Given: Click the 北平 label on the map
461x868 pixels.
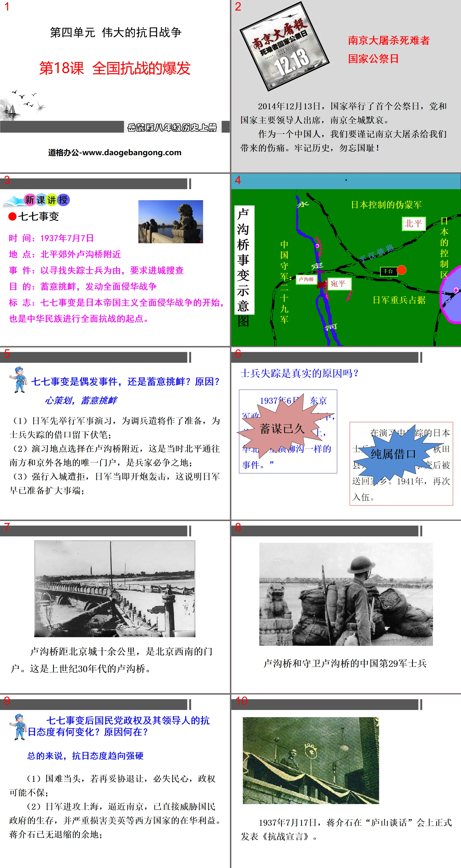Looking at the screenshot, I should (x=414, y=223).
